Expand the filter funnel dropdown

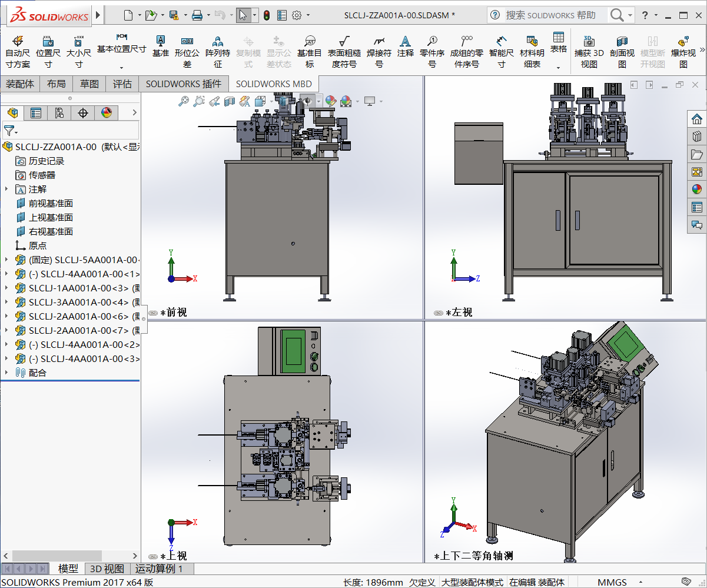16,132
